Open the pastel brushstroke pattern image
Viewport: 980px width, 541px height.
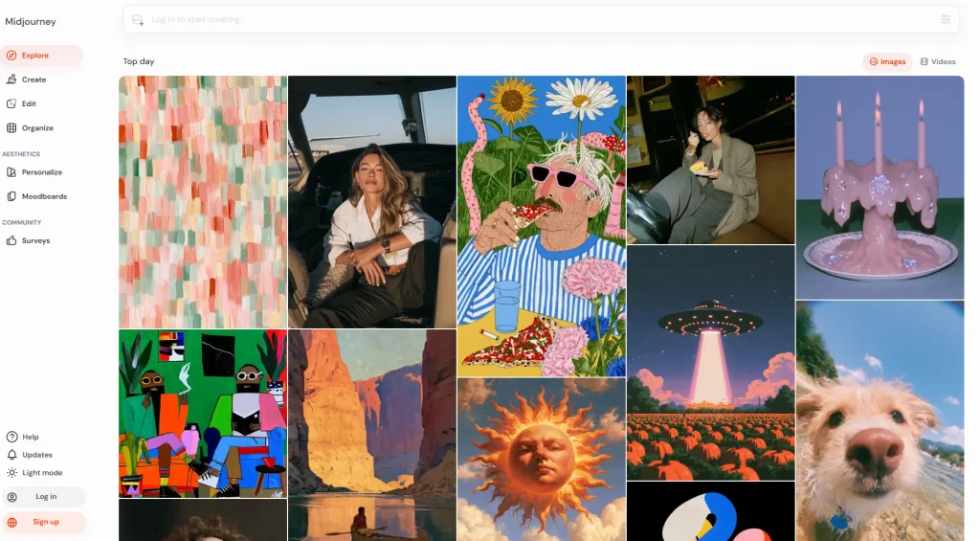tap(203, 202)
